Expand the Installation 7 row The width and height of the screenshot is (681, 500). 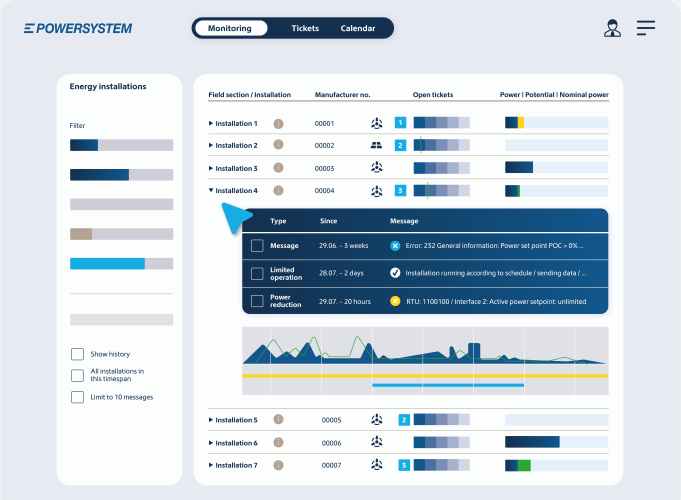point(211,465)
